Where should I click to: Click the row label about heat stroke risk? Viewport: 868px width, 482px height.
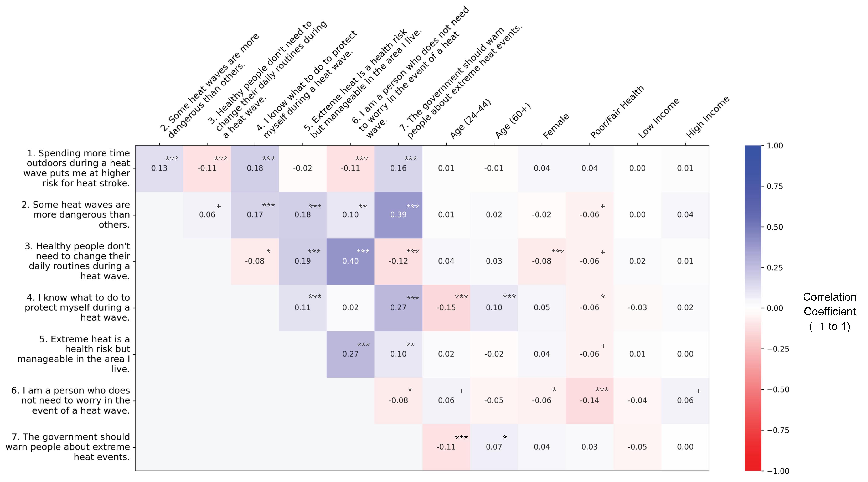tap(77, 168)
